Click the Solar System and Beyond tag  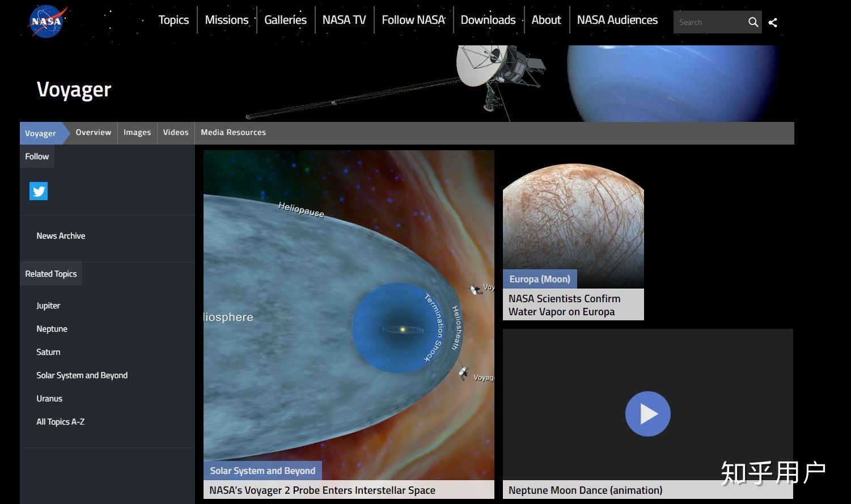[263, 471]
